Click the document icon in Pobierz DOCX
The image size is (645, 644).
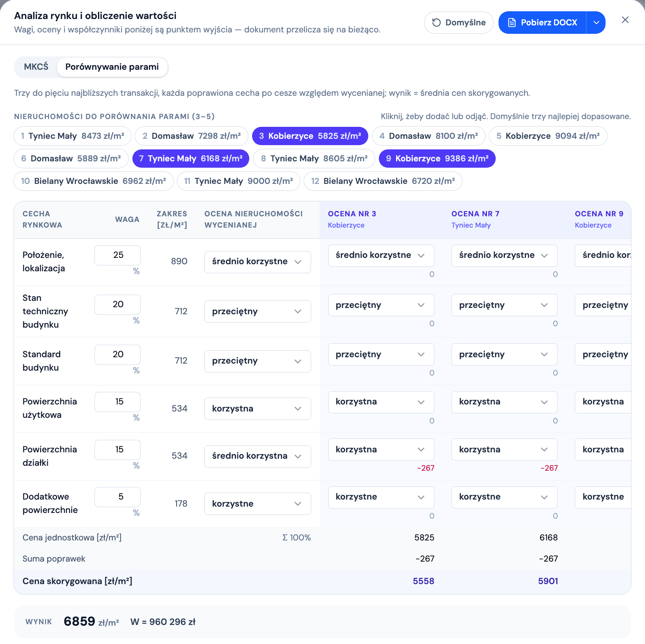(512, 23)
